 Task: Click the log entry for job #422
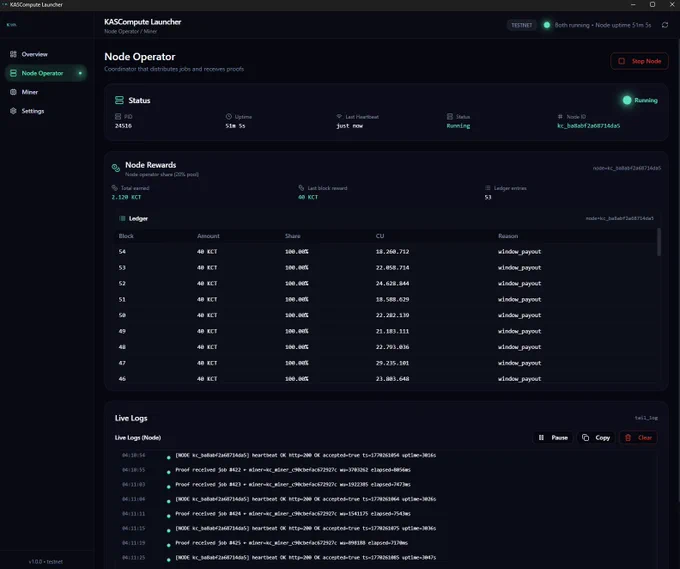pyautogui.click(x=293, y=470)
